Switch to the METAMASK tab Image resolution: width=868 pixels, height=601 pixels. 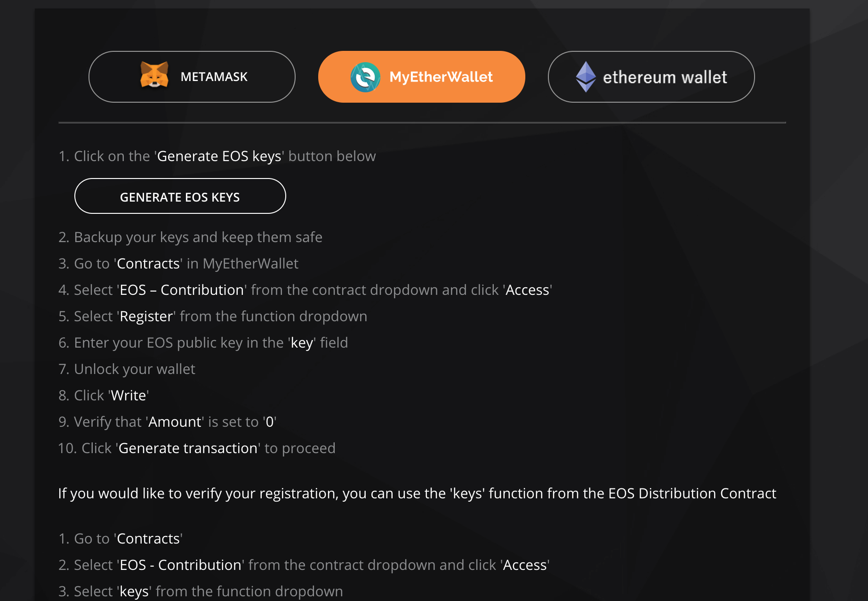[192, 76]
